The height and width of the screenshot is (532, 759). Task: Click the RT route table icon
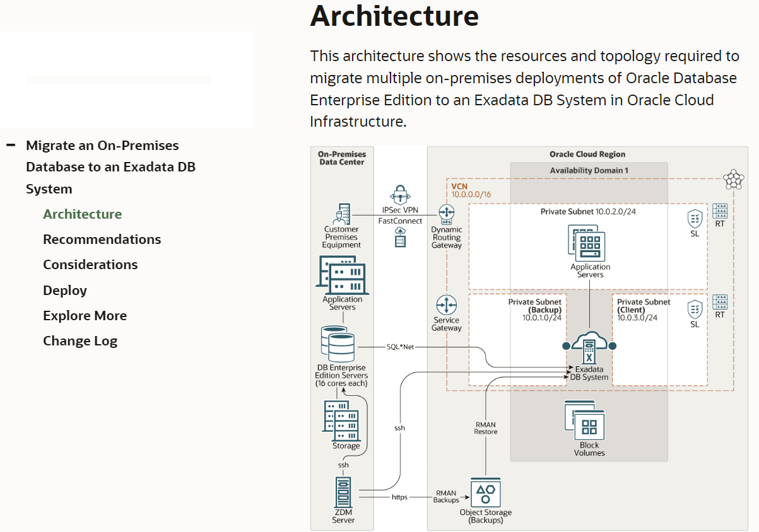(x=719, y=212)
